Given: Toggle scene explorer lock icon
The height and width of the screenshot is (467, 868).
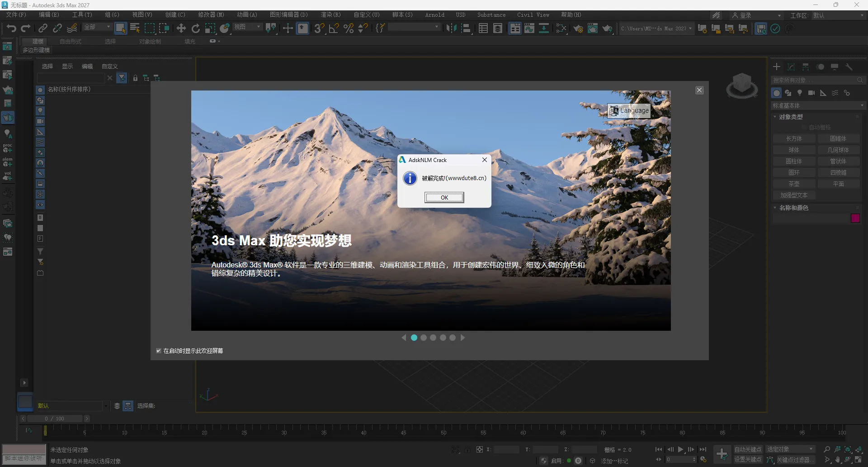Looking at the screenshot, I should 135,78.
